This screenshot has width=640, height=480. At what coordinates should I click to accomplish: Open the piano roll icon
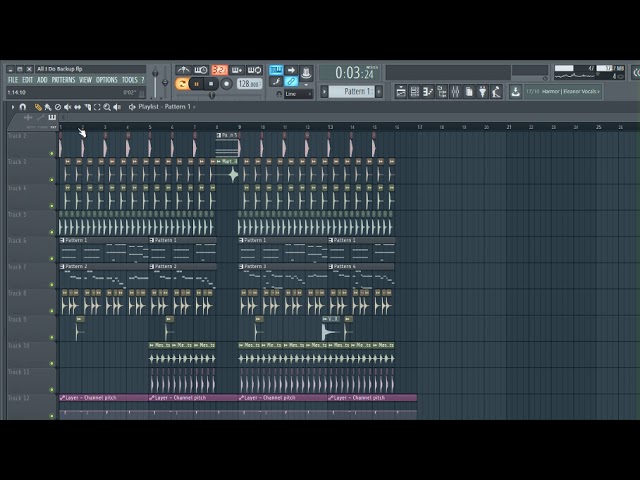[x=428, y=92]
